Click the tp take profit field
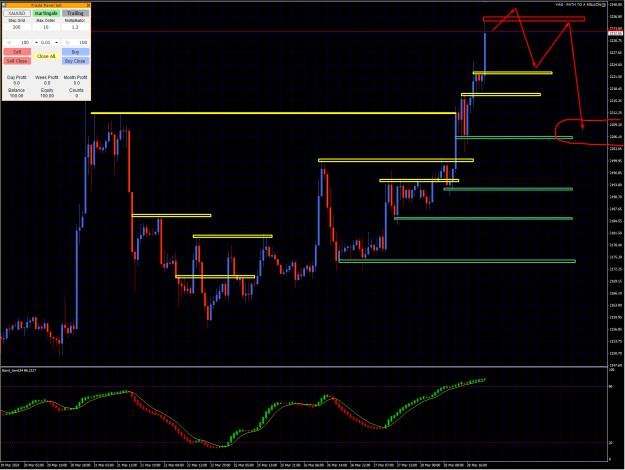Viewport: 625px width, 470px height. 75,42
